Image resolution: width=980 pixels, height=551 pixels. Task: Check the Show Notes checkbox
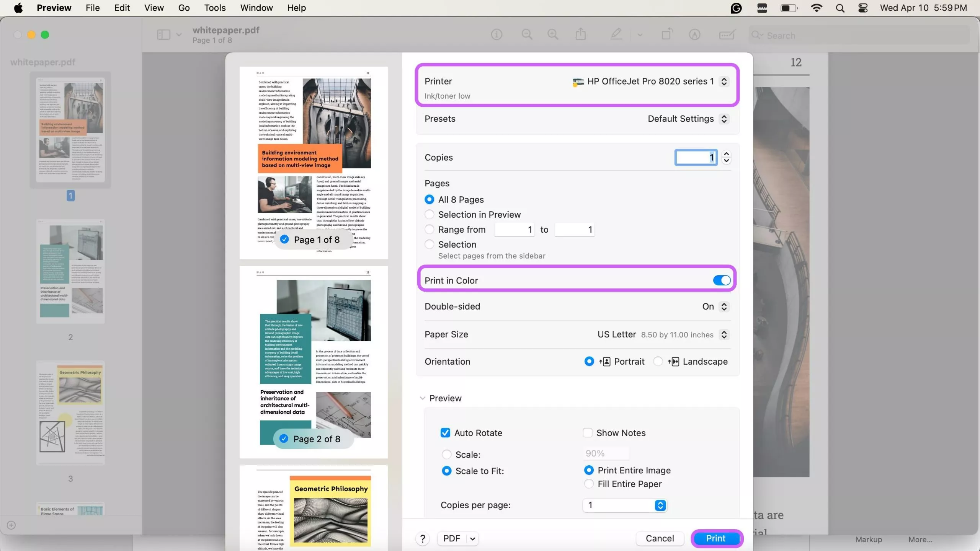point(588,433)
